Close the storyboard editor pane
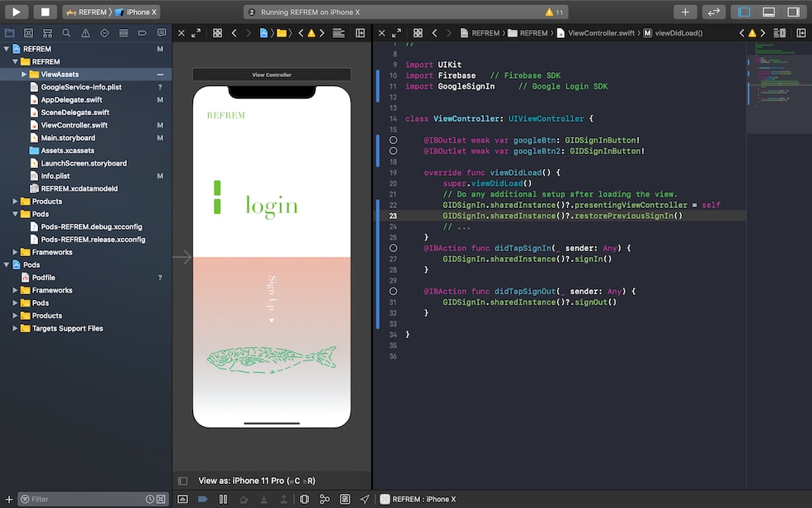The height and width of the screenshot is (508, 812). (x=181, y=33)
